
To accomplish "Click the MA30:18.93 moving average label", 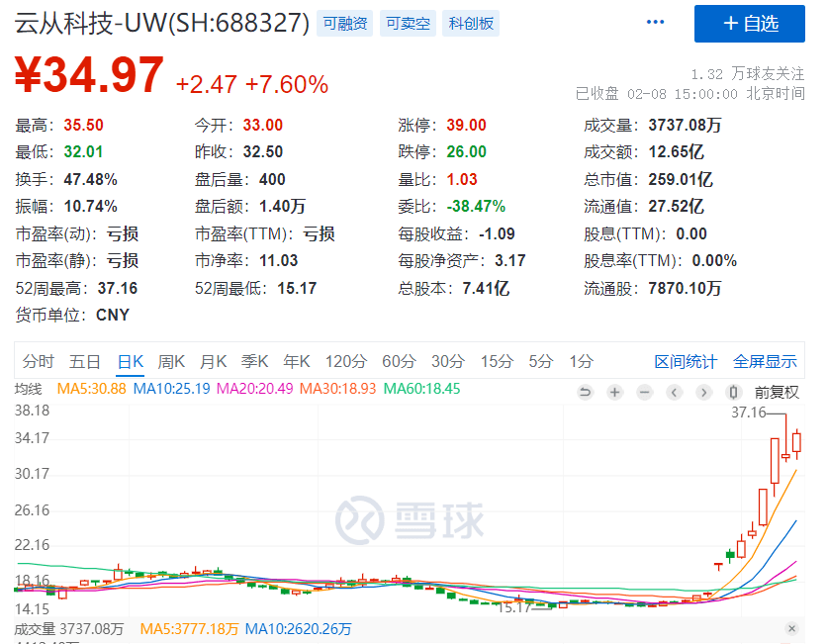I will [x=337, y=389].
